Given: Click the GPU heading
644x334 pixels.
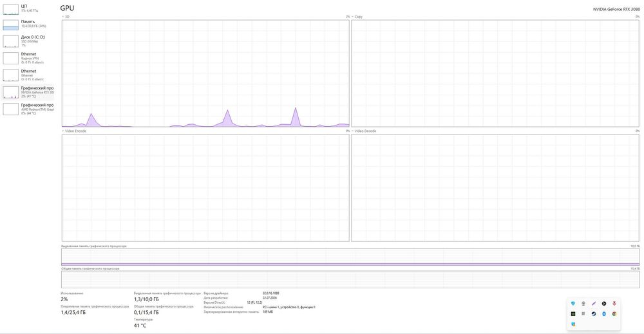Looking at the screenshot, I should coord(67,8).
